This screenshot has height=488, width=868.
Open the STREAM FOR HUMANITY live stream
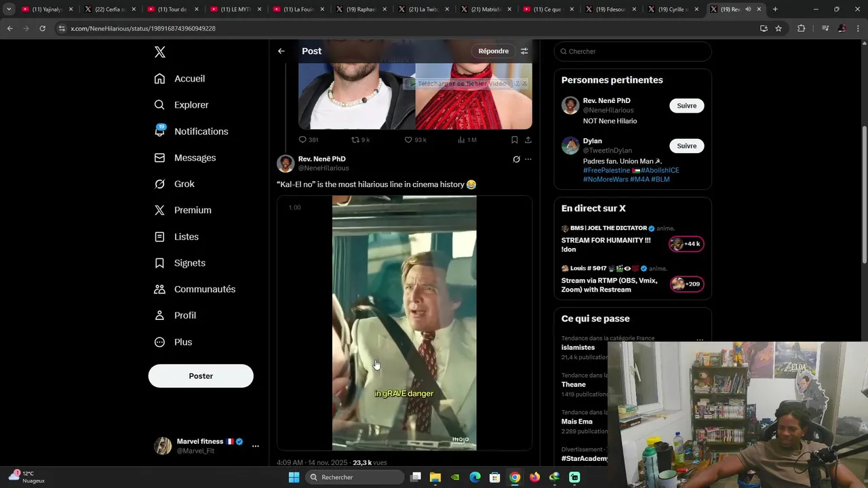click(x=606, y=245)
